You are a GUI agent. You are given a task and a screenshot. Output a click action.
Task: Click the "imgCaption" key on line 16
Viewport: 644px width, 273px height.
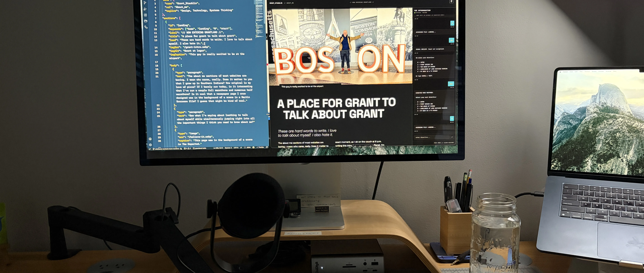pos(178,55)
